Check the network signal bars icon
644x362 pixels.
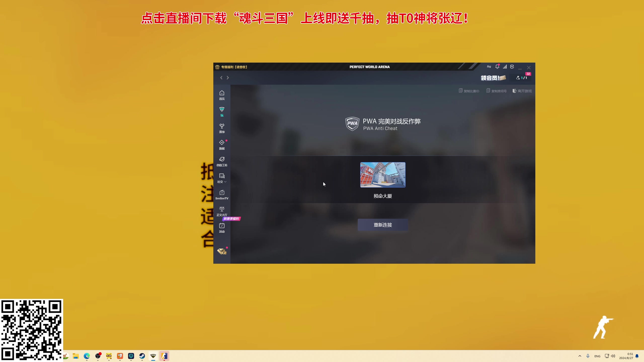pyautogui.click(x=505, y=67)
